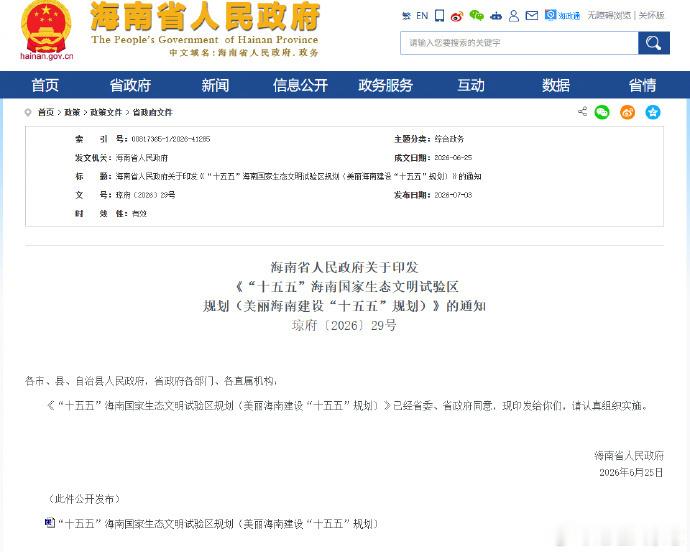690x552 pixels.
Task: Switch site language to EN
Action: (422, 16)
